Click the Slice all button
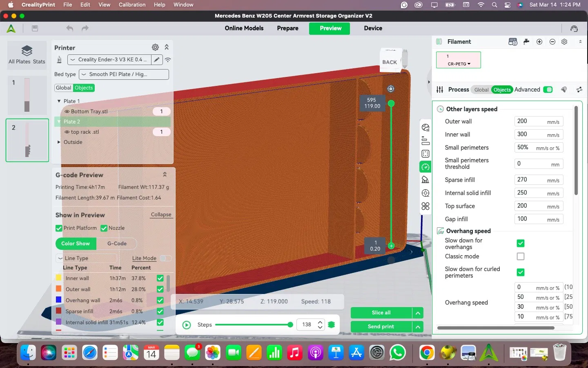 point(381,313)
